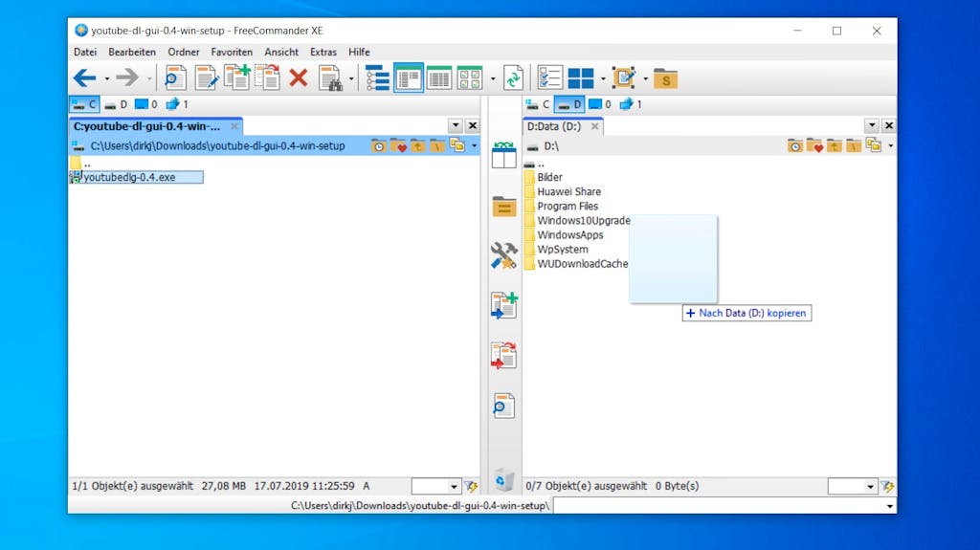
Task: Switch to the highlighted list view icon
Action: tap(408, 78)
